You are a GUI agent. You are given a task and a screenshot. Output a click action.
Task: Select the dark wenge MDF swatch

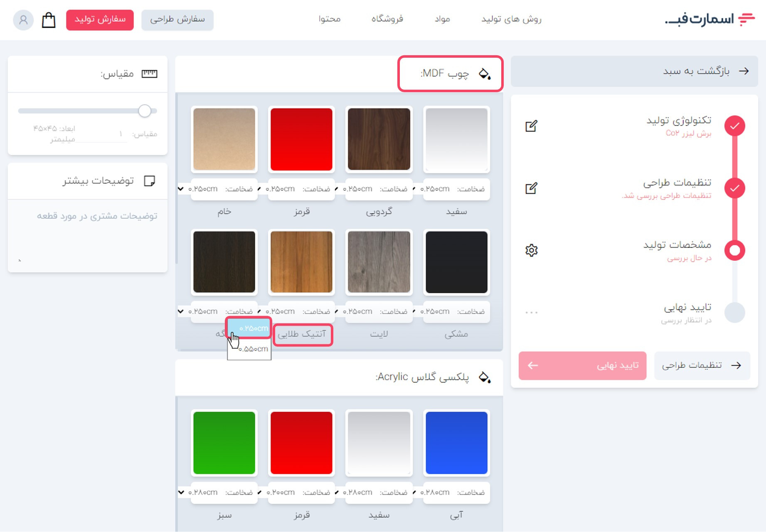point(224,262)
